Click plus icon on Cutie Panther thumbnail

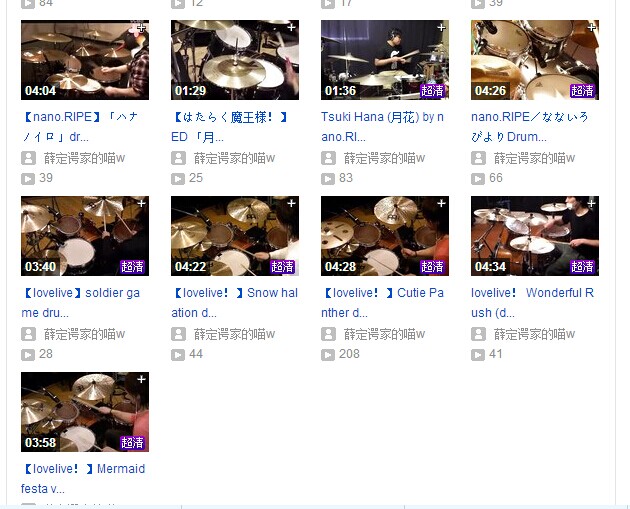tap(441, 203)
